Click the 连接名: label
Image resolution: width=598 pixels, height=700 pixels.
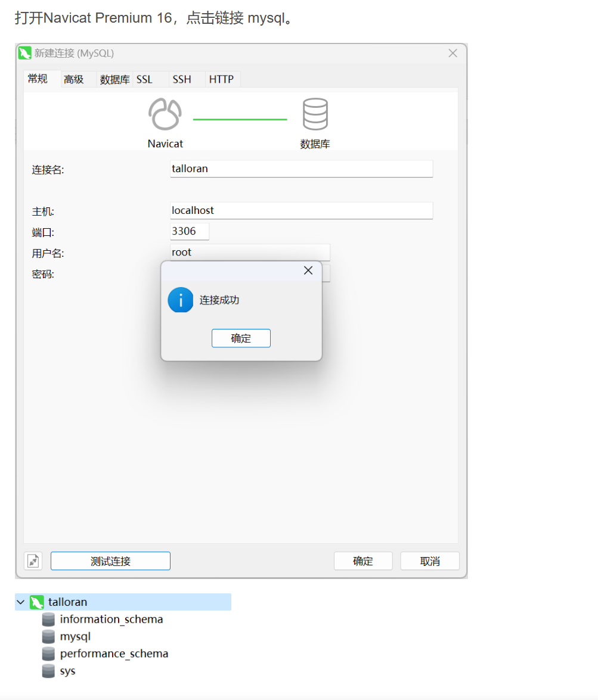(x=48, y=170)
